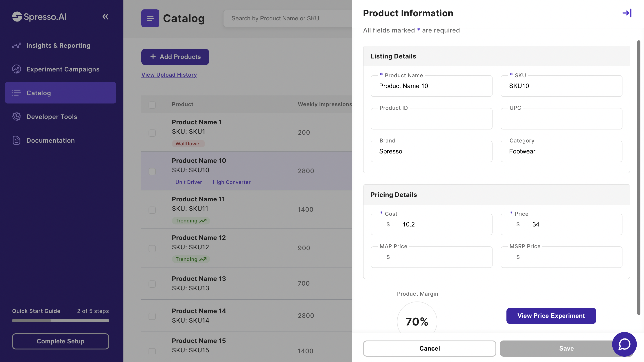Click the Developer Tools gear icon
The image size is (644, 362).
click(17, 116)
